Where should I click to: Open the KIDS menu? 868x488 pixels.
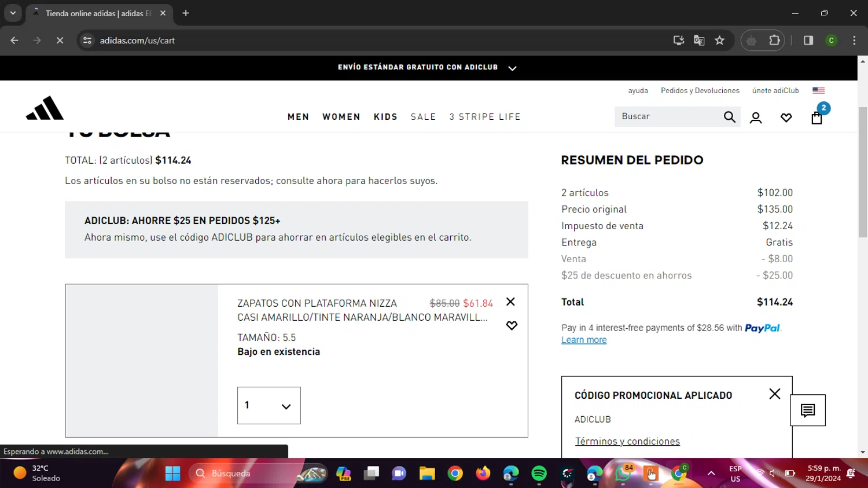[385, 117]
